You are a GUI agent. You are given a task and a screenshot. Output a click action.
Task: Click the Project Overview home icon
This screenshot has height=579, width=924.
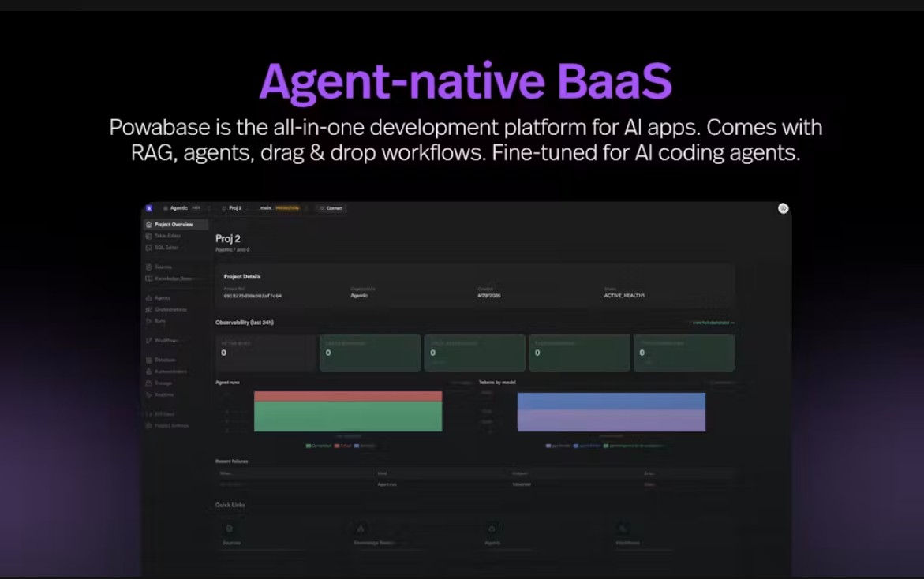(149, 224)
